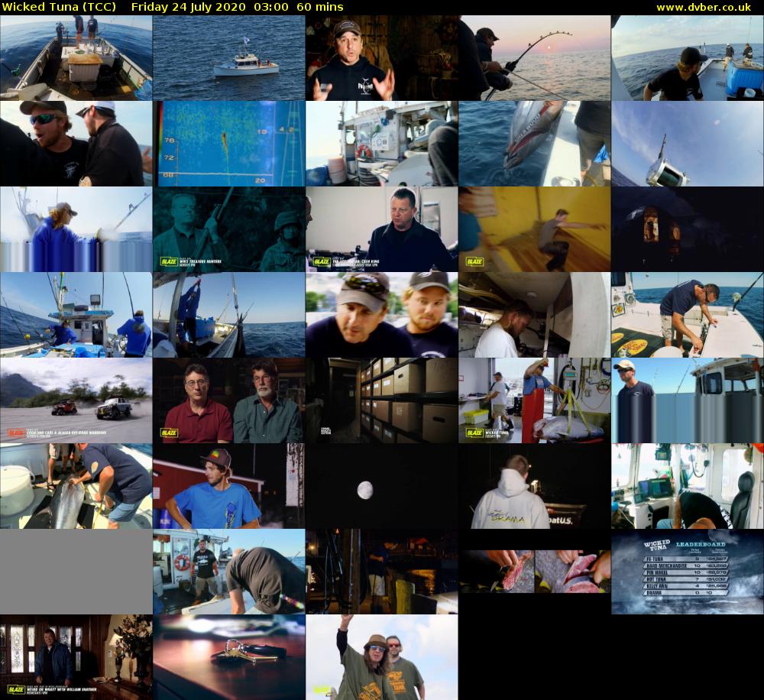Viewport: 764px width, 700px height.
Task: Open thumbnail of man in cap gesturing indoors
Action: 381,58
